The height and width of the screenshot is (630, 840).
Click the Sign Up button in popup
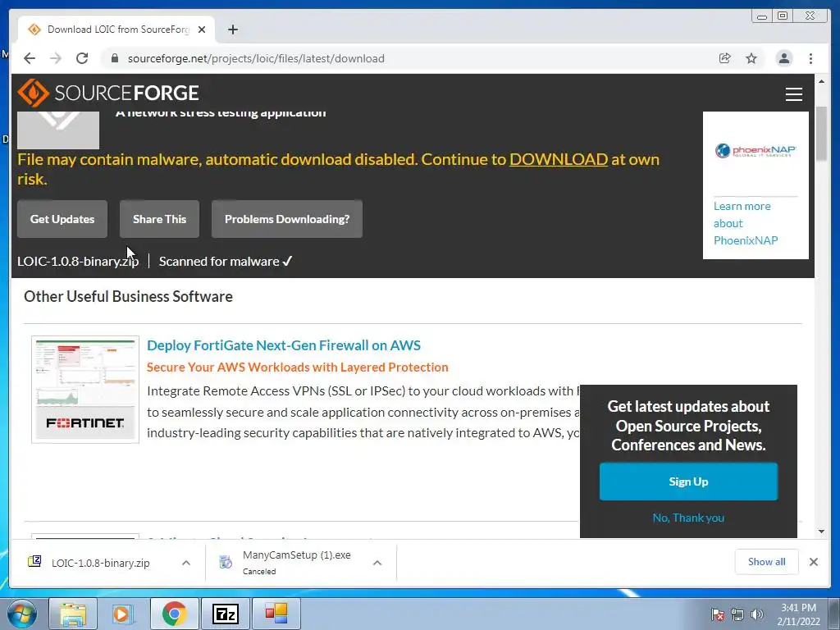[x=688, y=482]
